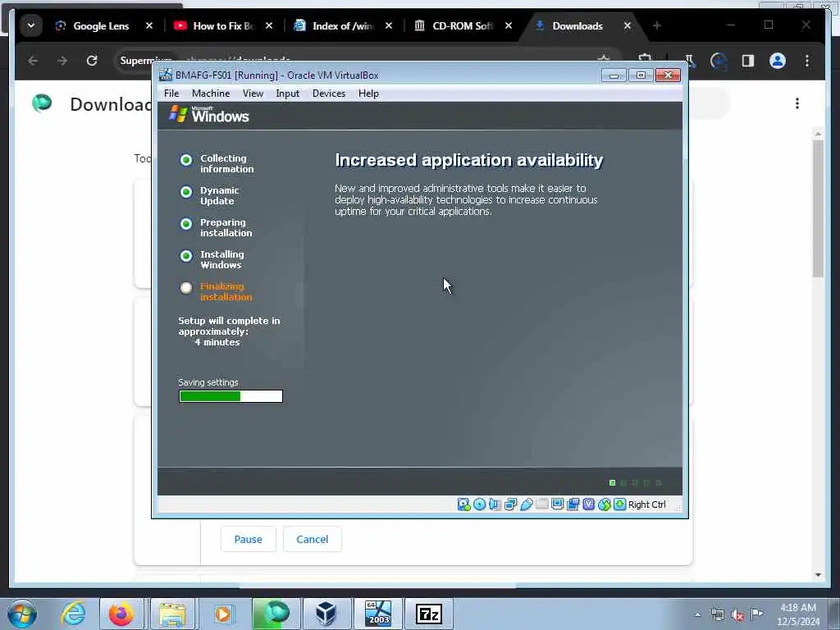840x630 pixels.
Task: Open the 7z taskbar icon
Action: [428, 614]
